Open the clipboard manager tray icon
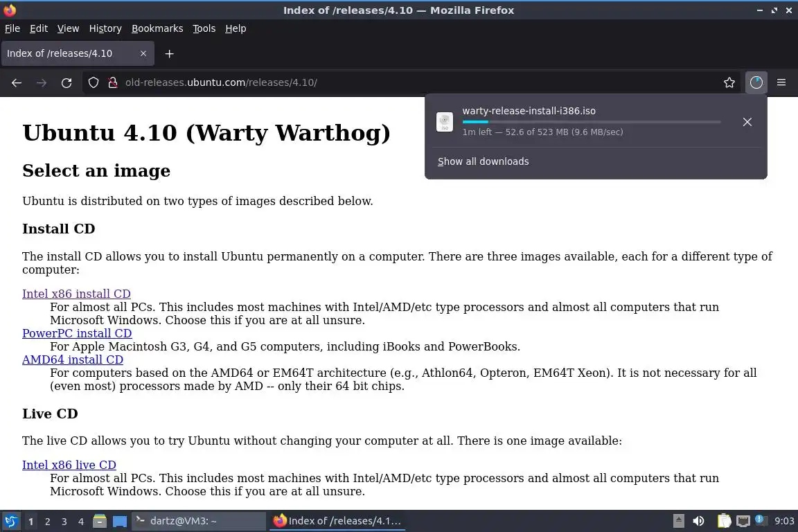The width and height of the screenshot is (798, 532). [x=724, y=522]
